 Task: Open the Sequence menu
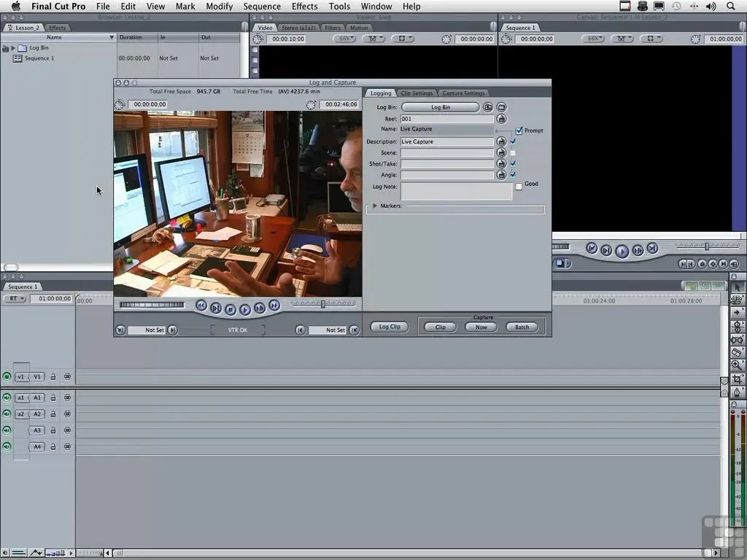[x=262, y=6]
